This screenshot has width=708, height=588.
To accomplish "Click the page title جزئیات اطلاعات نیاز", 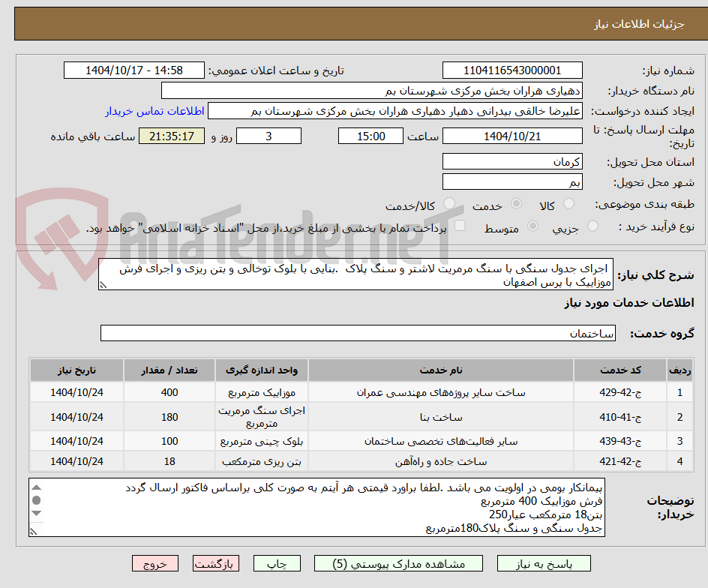I will pyautogui.click(x=639, y=24).
